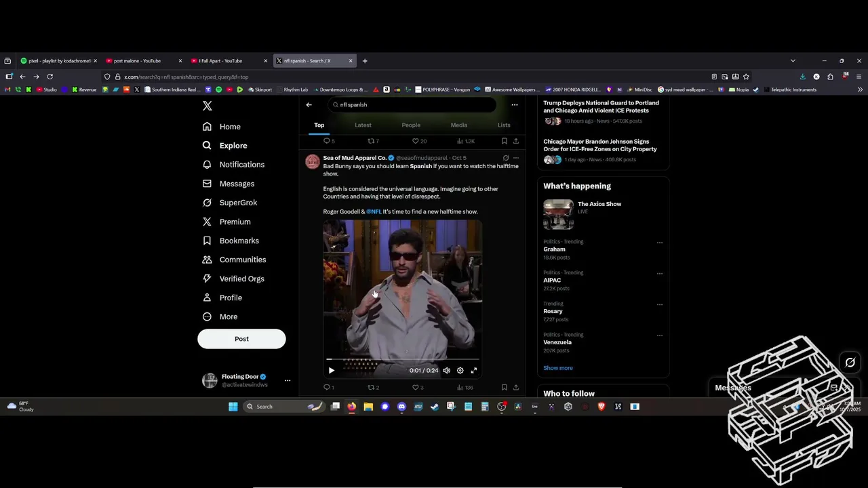The height and width of the screenshot is (488, 868).
Task: Expand the More menu in the sidebar
Action: [220, 317]
